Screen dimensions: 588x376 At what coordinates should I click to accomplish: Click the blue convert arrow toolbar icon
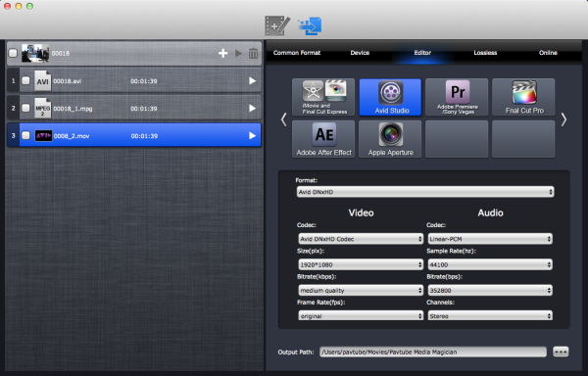click(x=310, y=26)
